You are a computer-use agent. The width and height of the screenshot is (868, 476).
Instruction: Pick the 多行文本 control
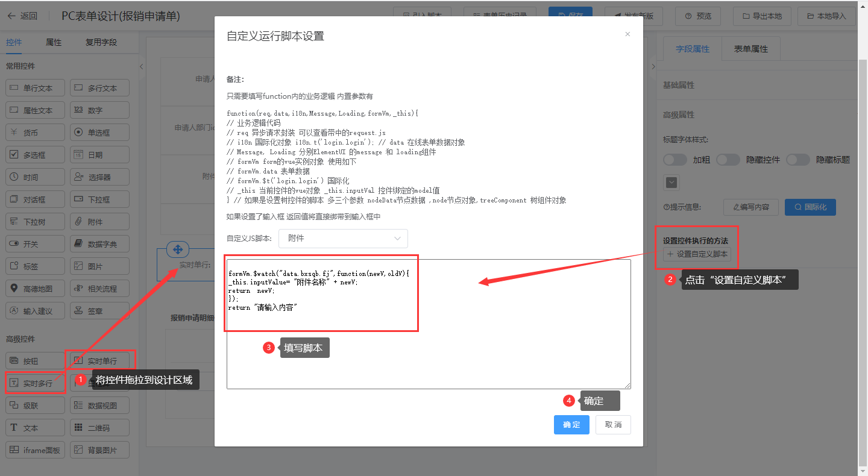(99, 88)
